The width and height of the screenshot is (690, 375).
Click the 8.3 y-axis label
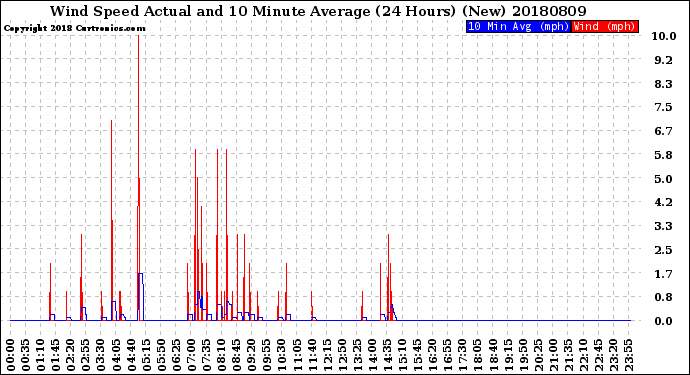coord(664,84)
